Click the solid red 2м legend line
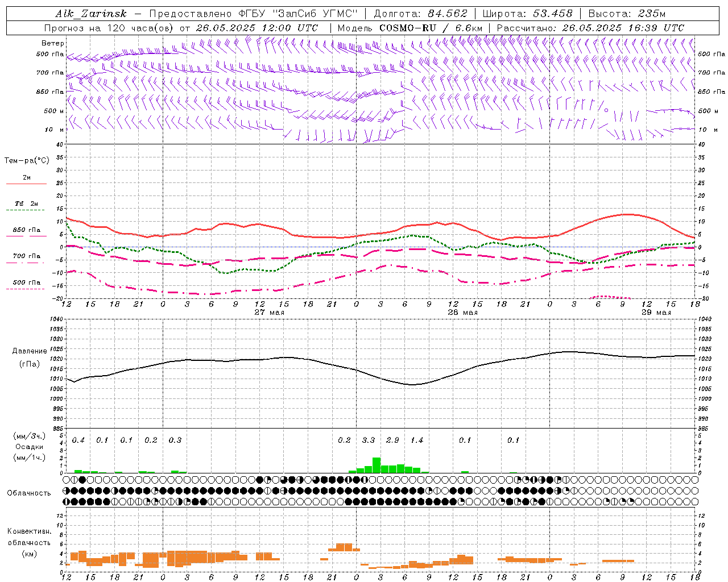 [26, 184]
